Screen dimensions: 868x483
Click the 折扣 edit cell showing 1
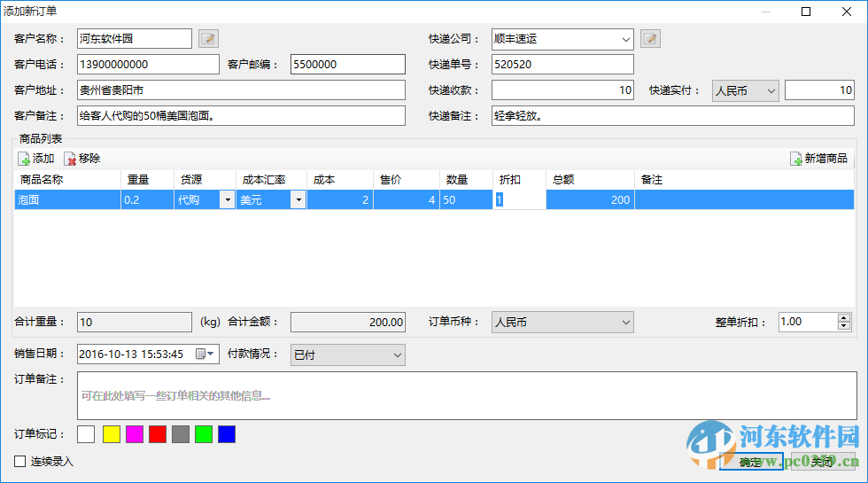[x=519, y=200]
